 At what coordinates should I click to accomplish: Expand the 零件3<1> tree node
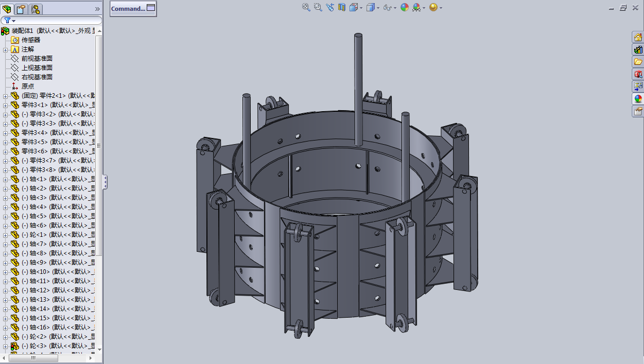[x=6, y=105]
